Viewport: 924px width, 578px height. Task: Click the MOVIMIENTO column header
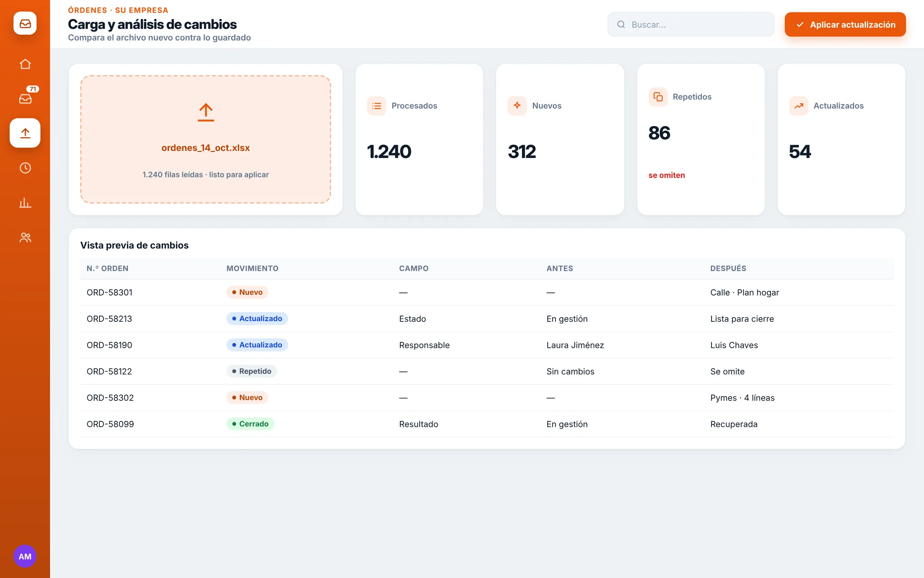click(252, 268)
